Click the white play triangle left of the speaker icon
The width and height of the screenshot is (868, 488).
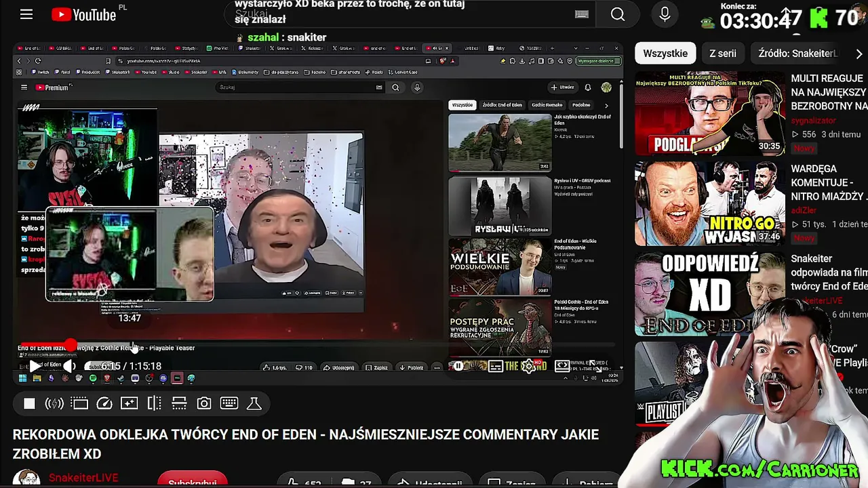tap(35, 367)
